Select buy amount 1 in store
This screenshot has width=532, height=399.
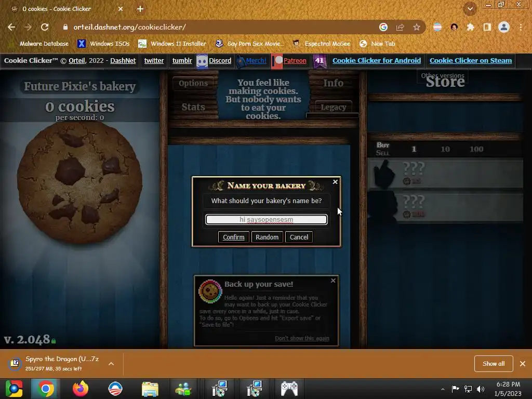tap(414, 149)
